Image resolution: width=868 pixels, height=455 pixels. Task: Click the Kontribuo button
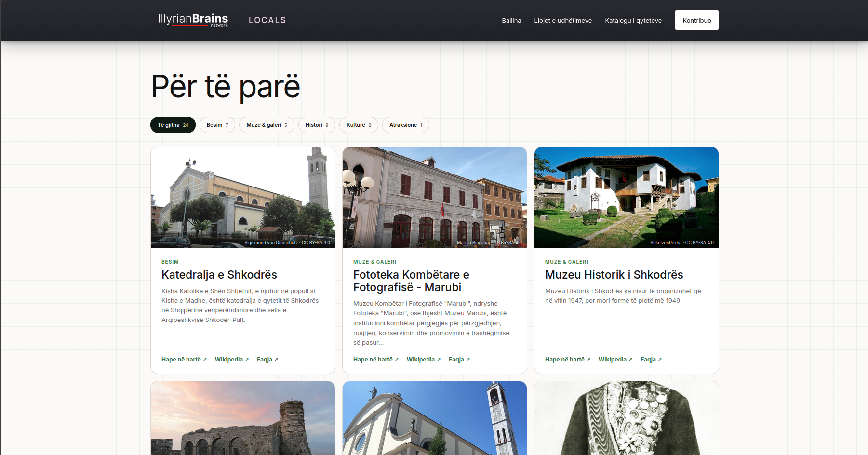[697, 20]
